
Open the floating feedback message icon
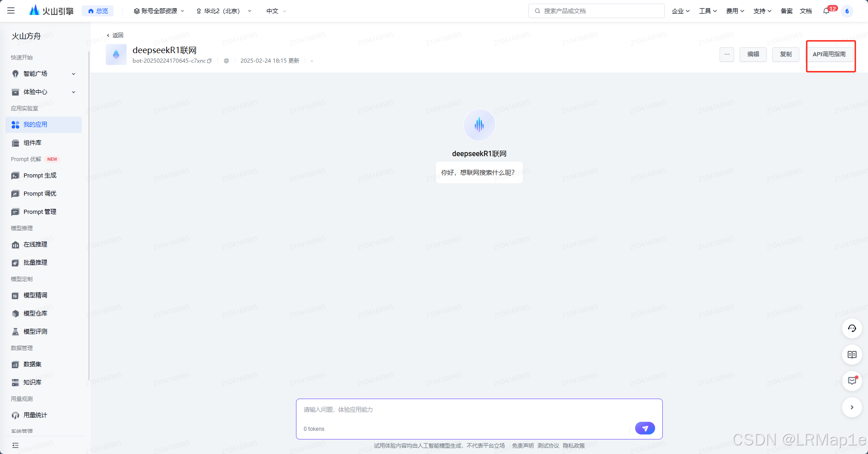tap(852, 381)
